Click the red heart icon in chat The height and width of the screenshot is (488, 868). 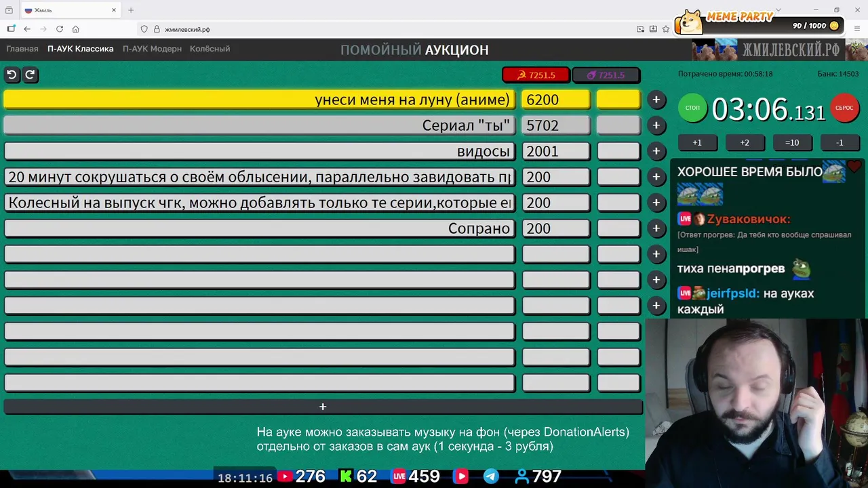[x=854, y=165]
